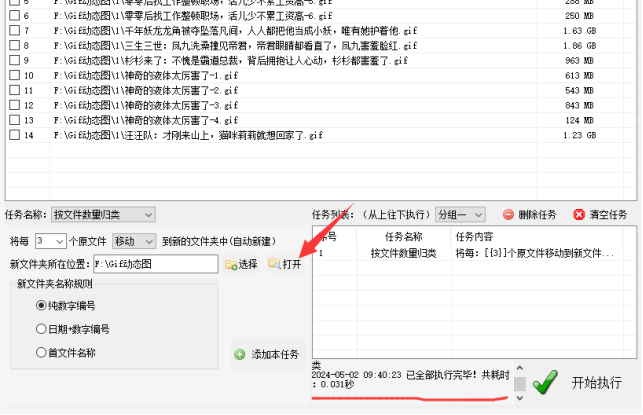Click the green checkmark icon for 开始执行
The height and width of the screenshot is (415, 643).
pyautogui.click(x=545, y=382)
